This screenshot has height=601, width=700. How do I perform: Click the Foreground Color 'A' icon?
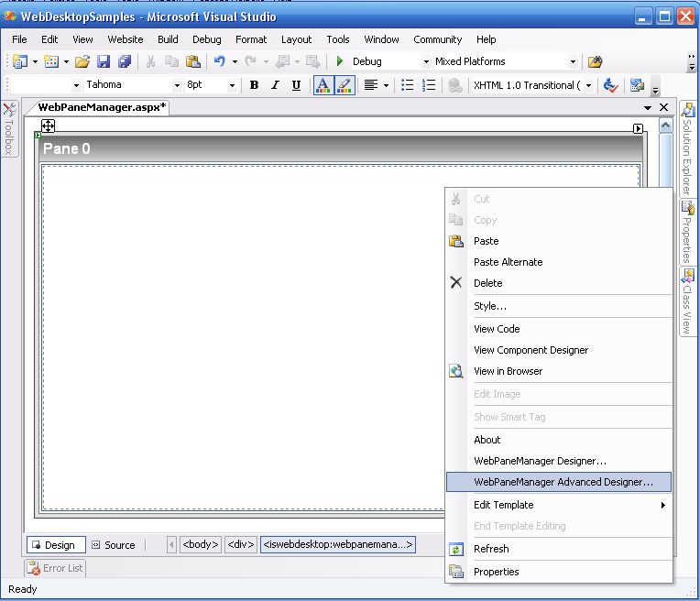click(x=323, y=85)
